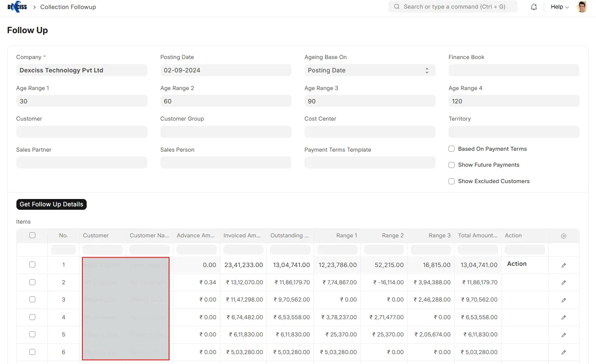Image resolution: width=596 pixels, height=364 pixels.
Task: Click the Range 1 column filter box
Action: point(337,249)
